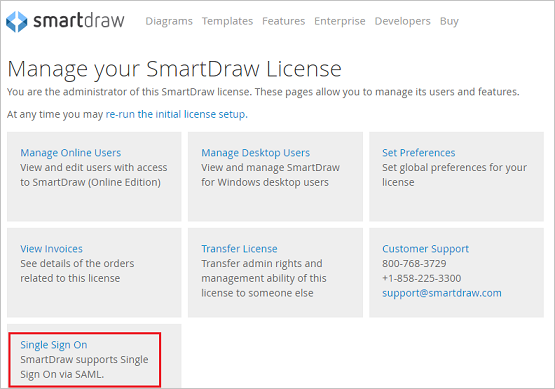Click text 'Transfer admin rights and'
The image size is (555, 389).
tap(262, 263)
